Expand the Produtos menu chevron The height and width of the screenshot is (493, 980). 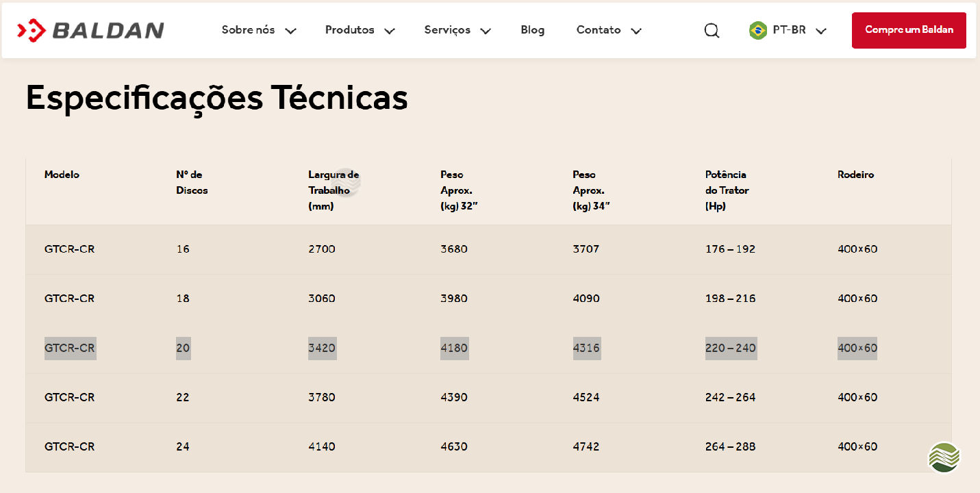click(x=390, y=31)
